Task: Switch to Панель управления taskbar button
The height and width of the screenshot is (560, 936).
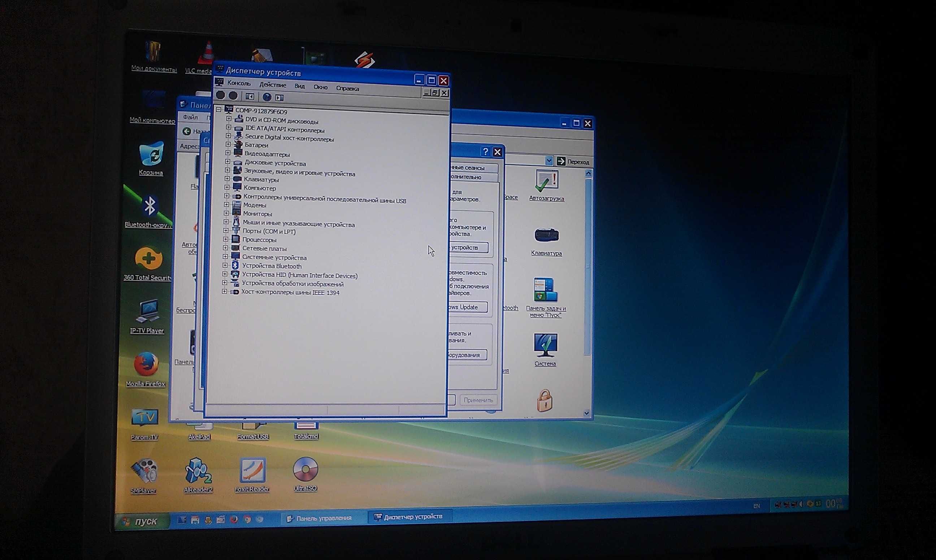Action: 324,518
